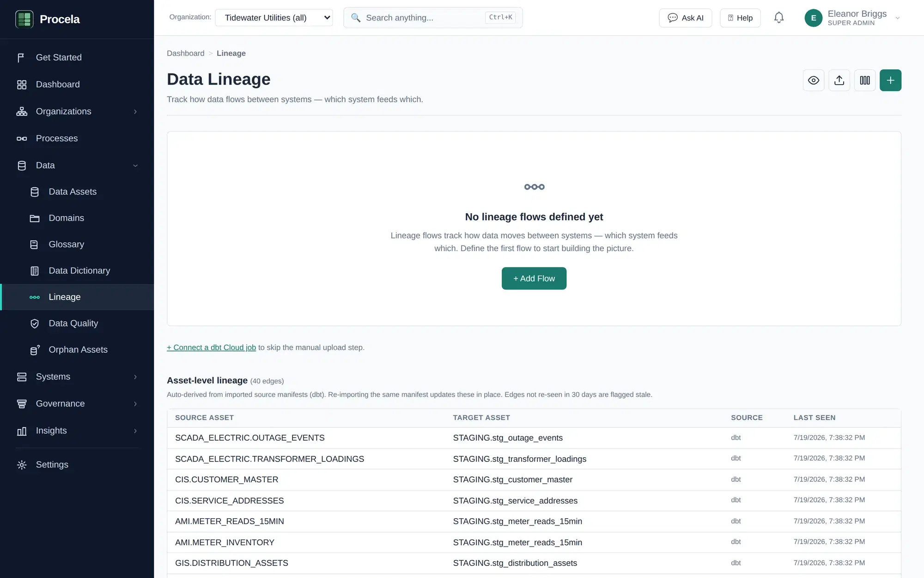Open Processes menu item
The width and height of the screenshot is (924, 578).
[77, 138]
